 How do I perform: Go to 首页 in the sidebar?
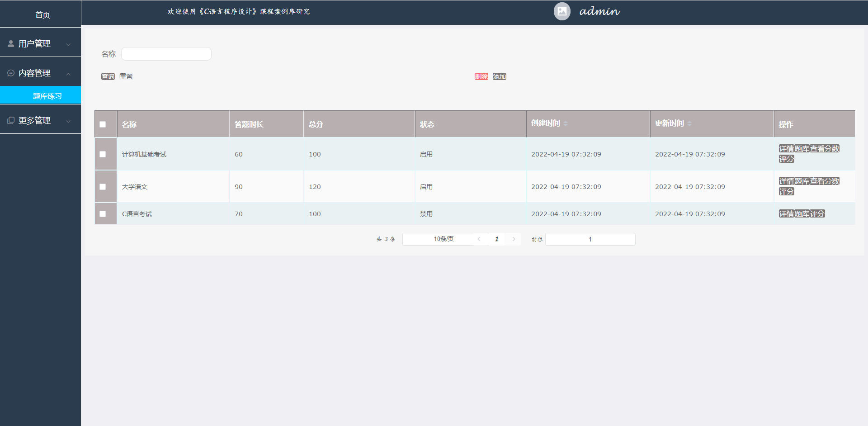coord(42,15)
